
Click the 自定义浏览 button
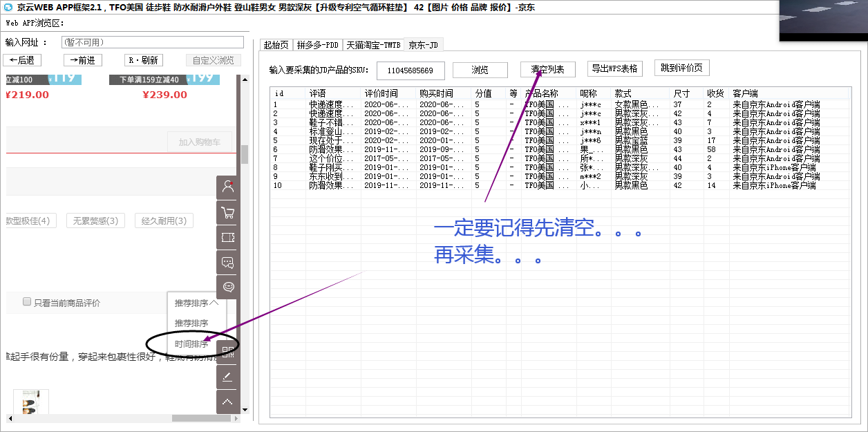[214, 60]
